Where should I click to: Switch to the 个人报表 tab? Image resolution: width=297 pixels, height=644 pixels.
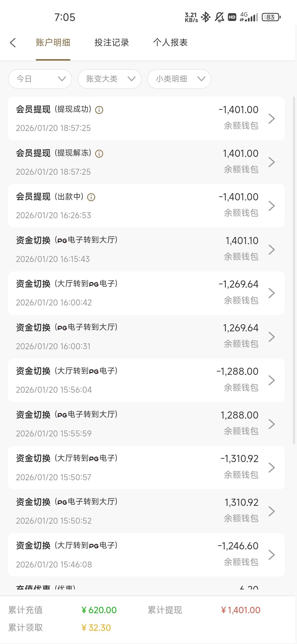170,43
